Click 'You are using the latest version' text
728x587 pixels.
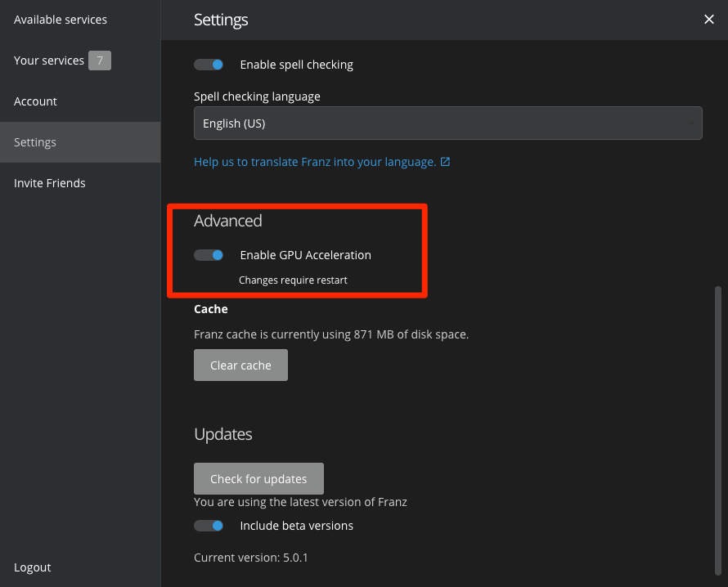click(300, 502)
